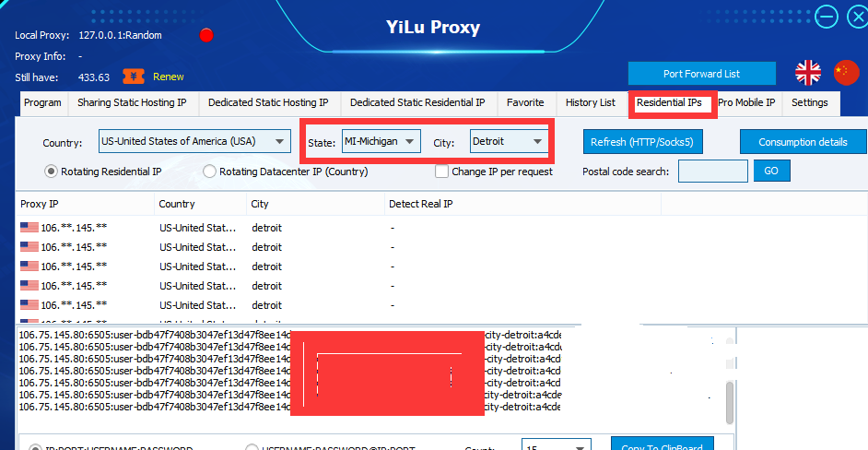The image size is (868, 450).
Task: Click the Postal code search field
Action: [x=713, y=171]
